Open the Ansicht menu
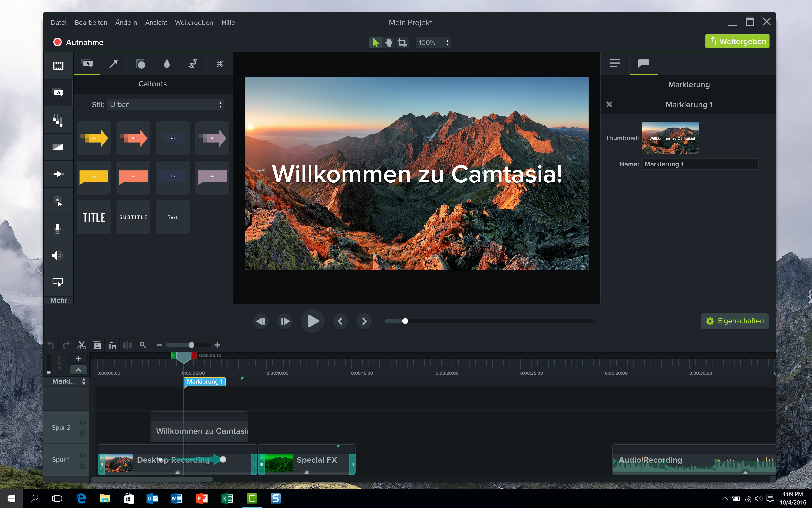812x508 pixels. click(156, 22)
